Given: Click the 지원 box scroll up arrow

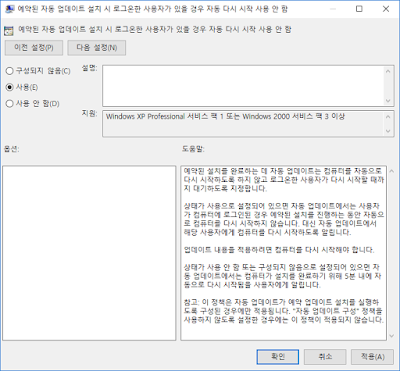Looking at the screenshot, I should (388, 117).
